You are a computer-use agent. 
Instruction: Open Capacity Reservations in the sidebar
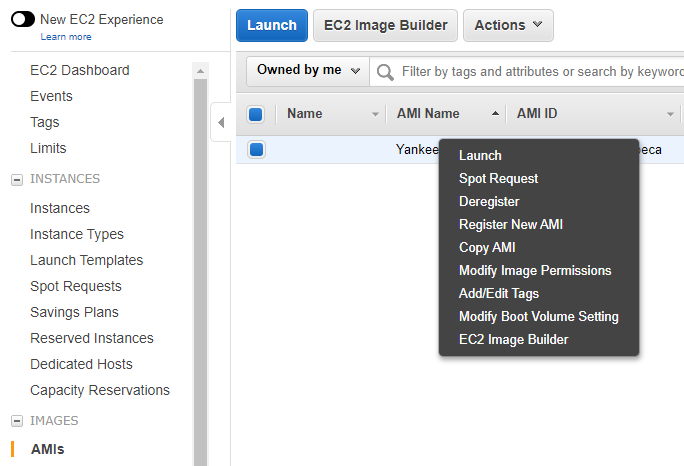[x=99, y=390]
